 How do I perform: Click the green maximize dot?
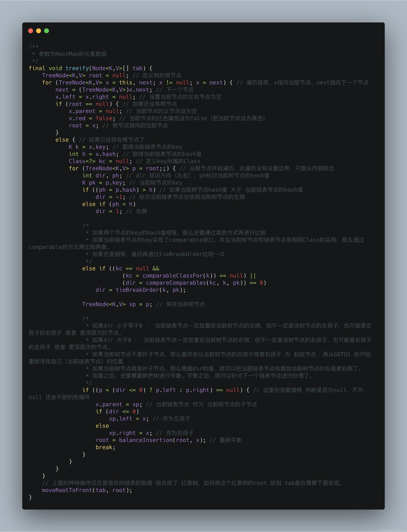pos(47,31)
